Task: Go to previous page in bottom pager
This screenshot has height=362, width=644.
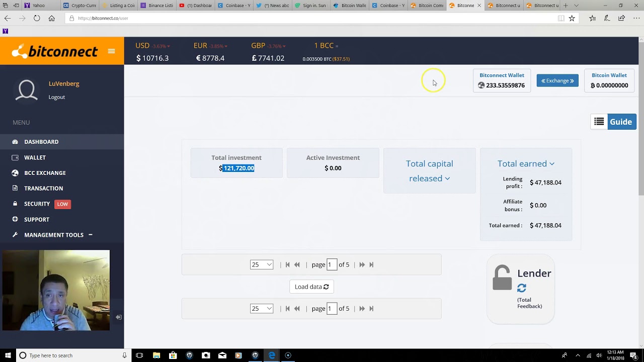Action: [297, 308]
